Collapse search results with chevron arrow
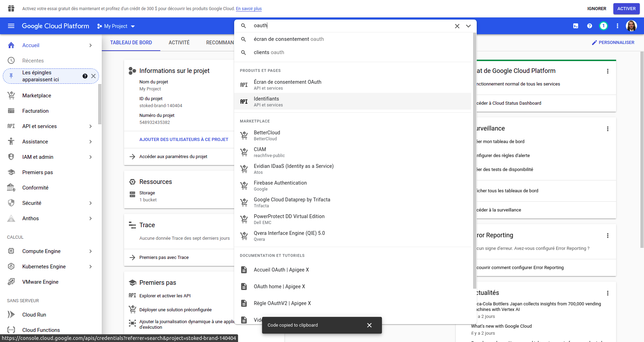This screenshot has height=342, width=644. click(468, 26)
